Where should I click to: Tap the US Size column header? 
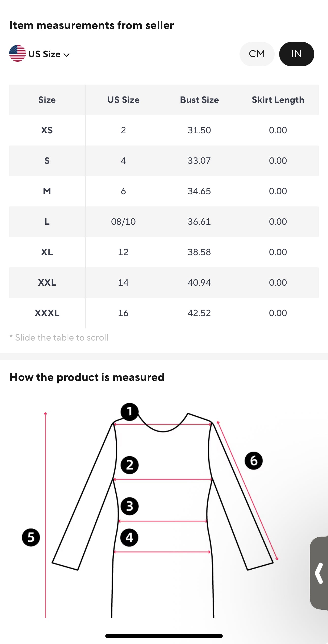[123, 100]
